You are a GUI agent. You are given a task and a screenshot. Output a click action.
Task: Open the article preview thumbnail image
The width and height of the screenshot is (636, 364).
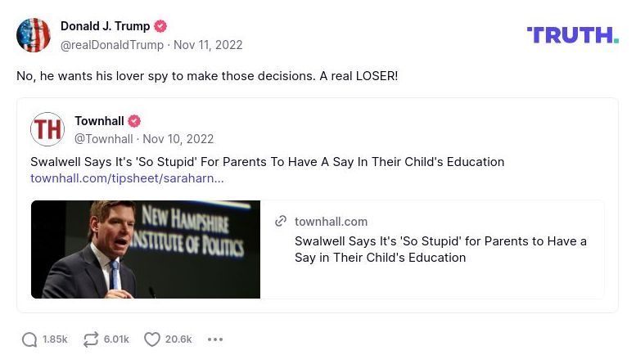[x=146, y=249]
